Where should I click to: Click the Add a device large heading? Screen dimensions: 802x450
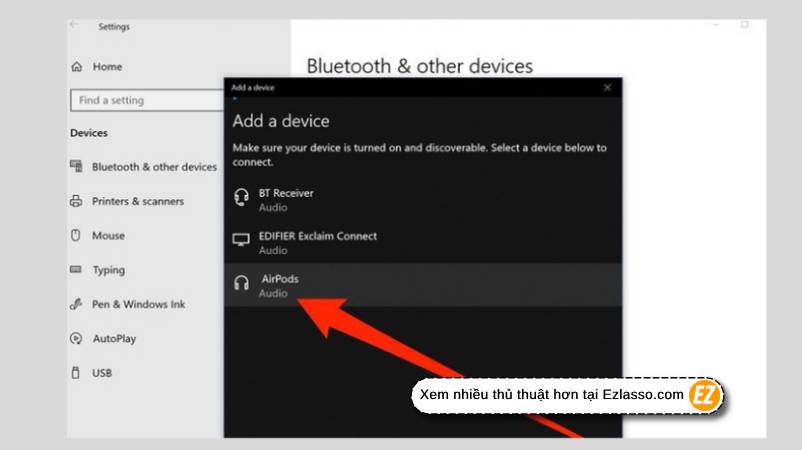coord(281,121)
